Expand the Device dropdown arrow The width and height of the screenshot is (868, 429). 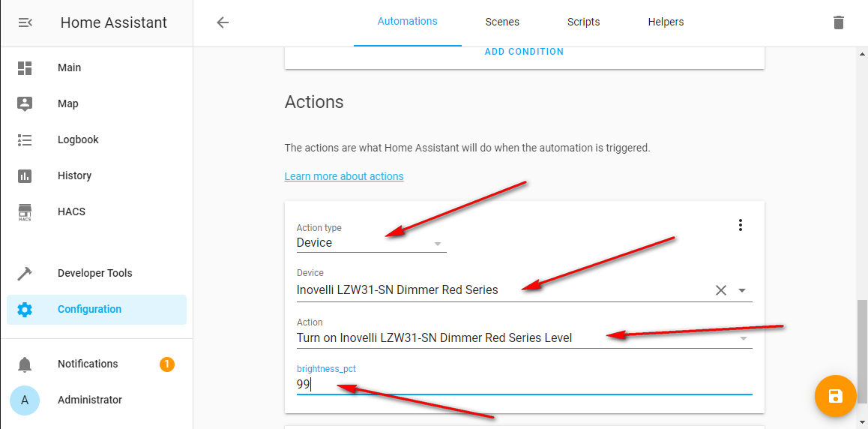tap(742, 290)
